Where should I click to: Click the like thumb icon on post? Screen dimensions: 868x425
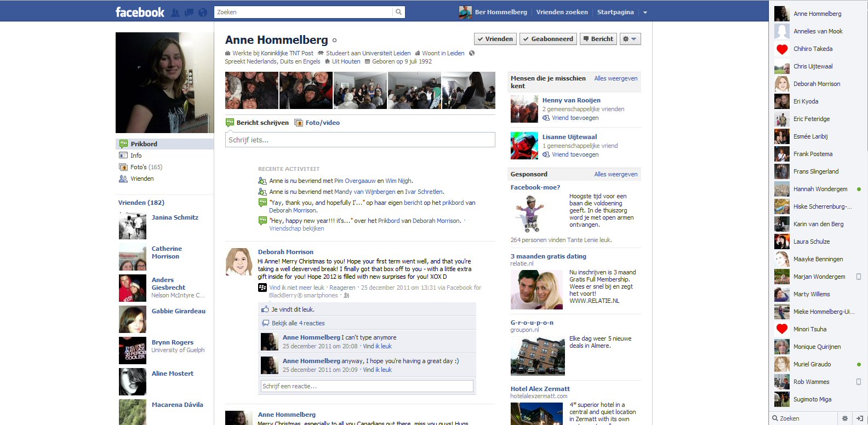(265, 309)
